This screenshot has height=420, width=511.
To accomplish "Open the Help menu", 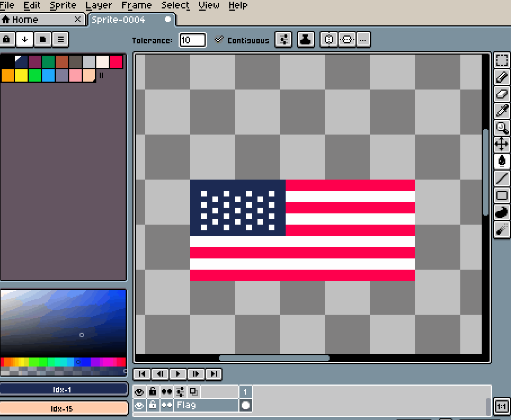I will click(238, 5).
